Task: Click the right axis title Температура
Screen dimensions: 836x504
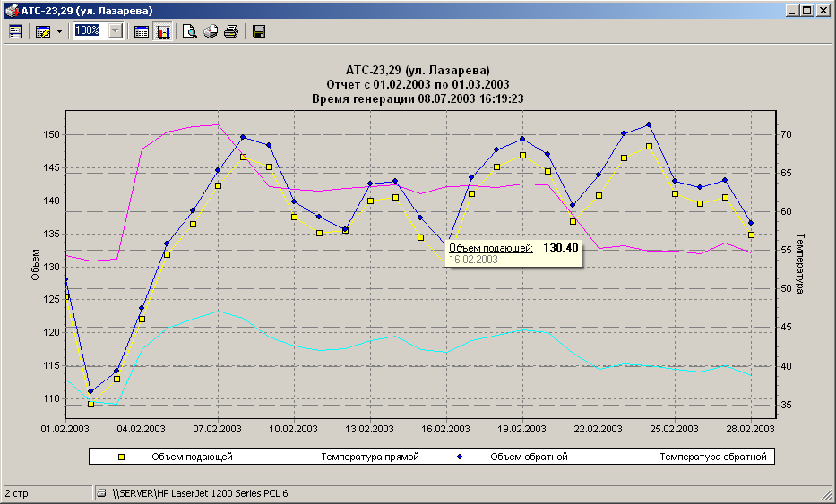Action: coord(800,263)
